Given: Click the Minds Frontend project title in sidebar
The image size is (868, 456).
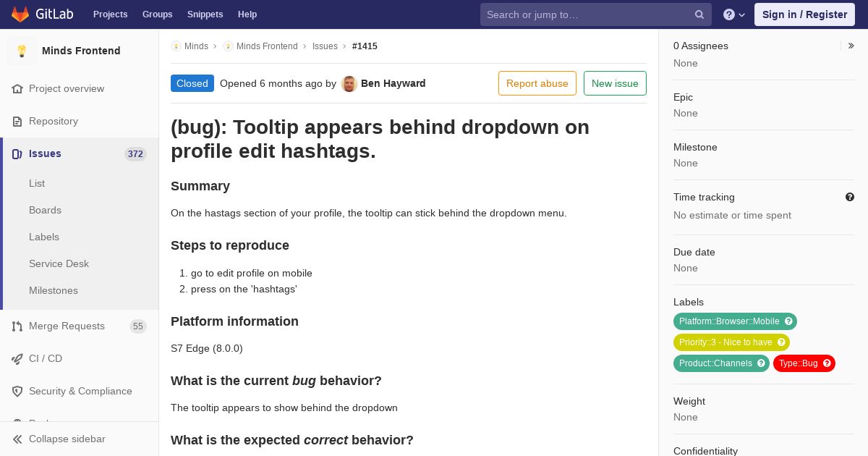Looking at the screenshot, I should tap(81, 51).
